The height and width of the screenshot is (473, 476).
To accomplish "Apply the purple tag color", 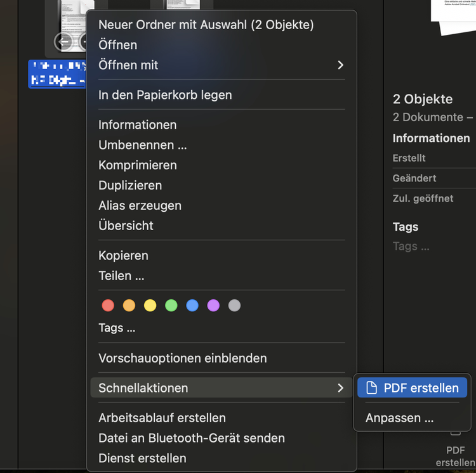I will click(213, 306).
